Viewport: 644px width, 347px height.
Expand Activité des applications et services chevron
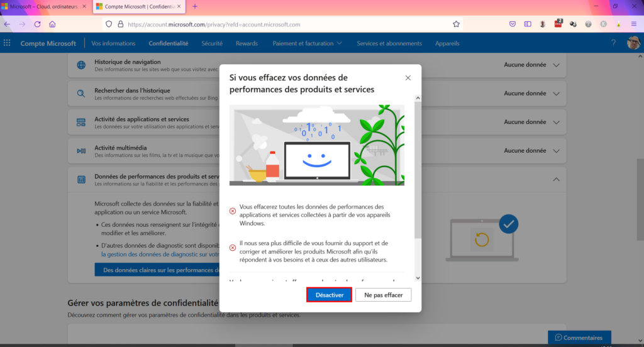tap(556, 122)
